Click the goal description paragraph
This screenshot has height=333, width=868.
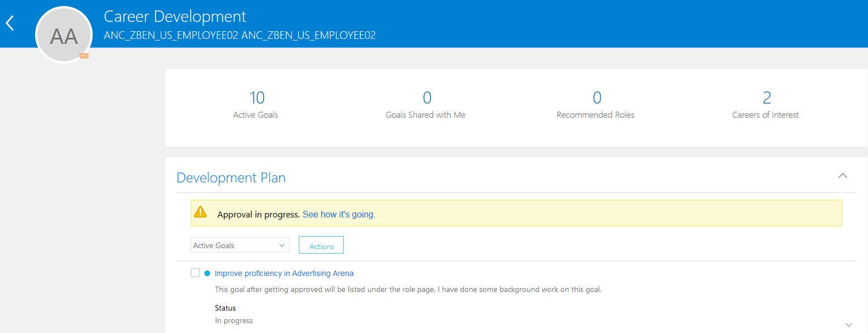pyautogui.click(x=408, y=289)
